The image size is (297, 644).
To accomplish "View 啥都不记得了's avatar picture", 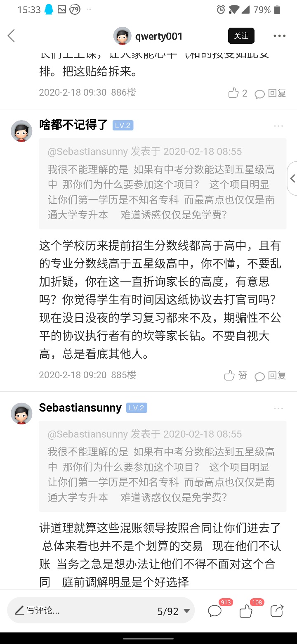I will pyautogui.click(x=21, y=131).
